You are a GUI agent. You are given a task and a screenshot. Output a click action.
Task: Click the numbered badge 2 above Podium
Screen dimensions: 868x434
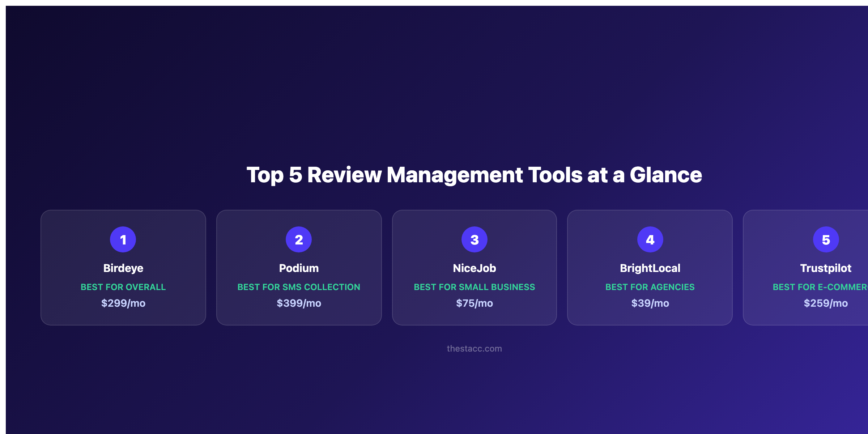(299, 239)
